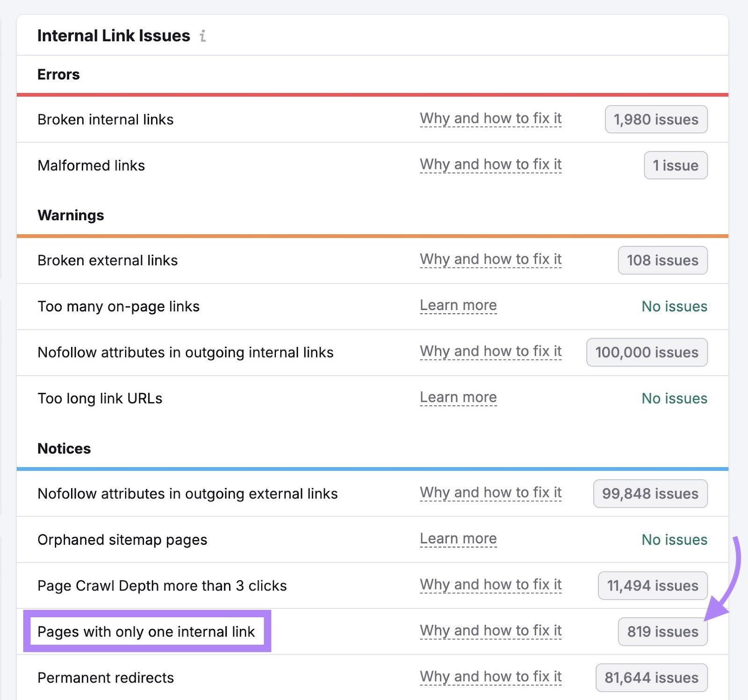748x700 pixels.
Task: Open why and how to fix broken internal links
Action: pyautogui.click(x=490, y=119)
